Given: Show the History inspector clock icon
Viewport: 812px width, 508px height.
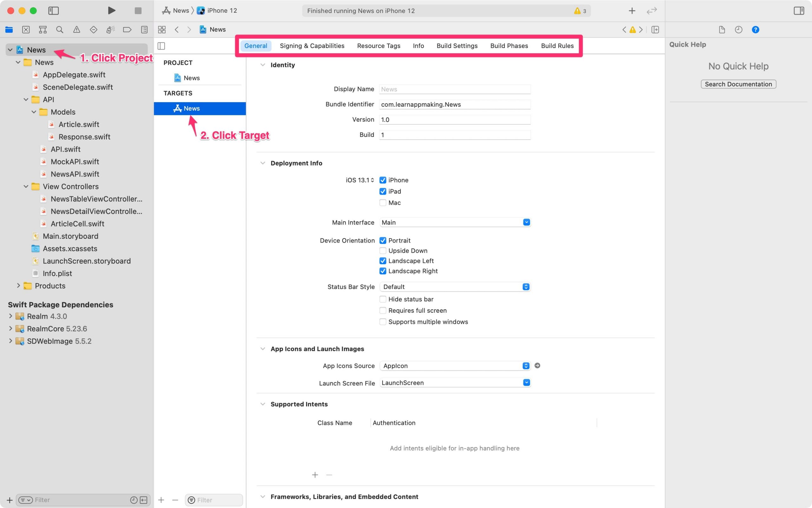Looking at the screenshot, I should (738, 30).
